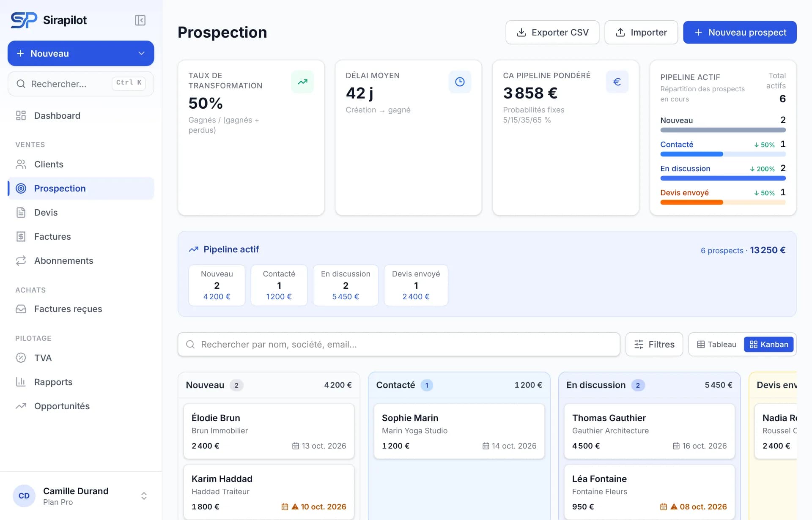Select the Devis envoyé pipeline stage tile

[416, 285]
